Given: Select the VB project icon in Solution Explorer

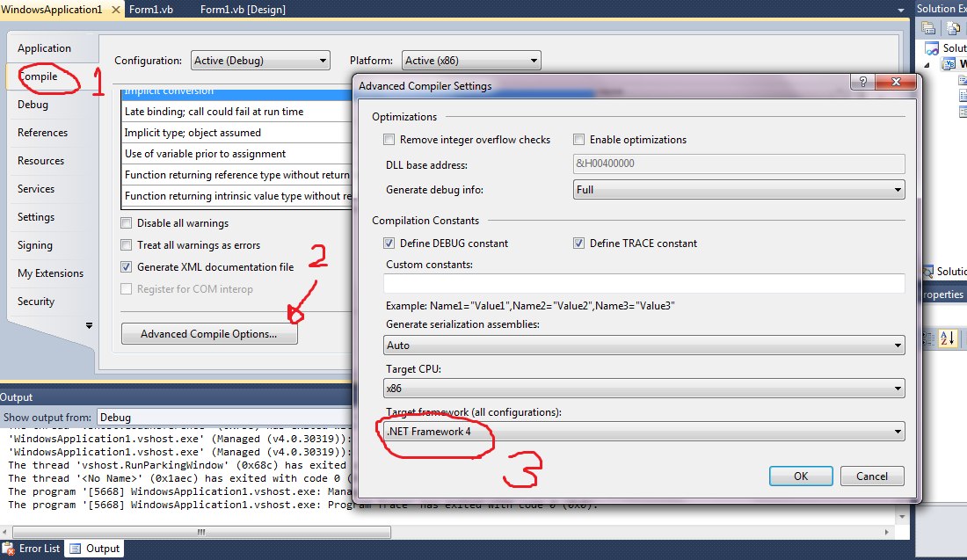Looking at the screenshot, I should click(x=949, y=63).
